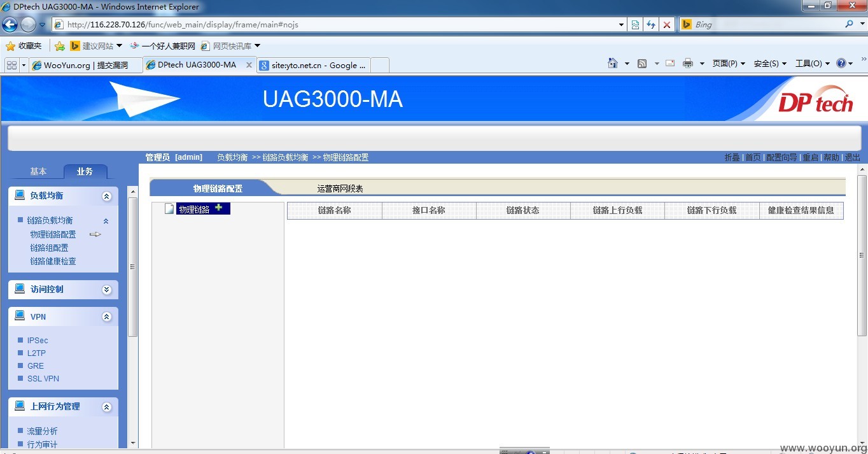
Task: Click the 帮助 help link
Action: 831,157
